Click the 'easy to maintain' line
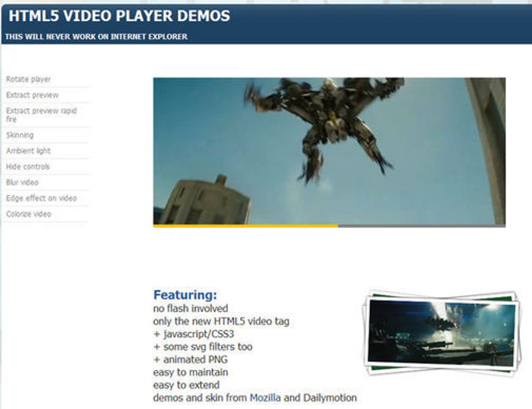 [190, 372]
